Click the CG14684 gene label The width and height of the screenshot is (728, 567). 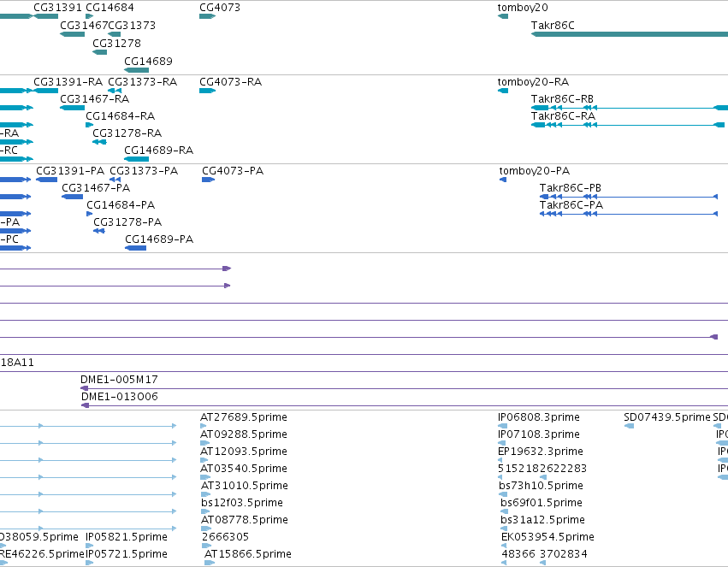click(110, 8)
